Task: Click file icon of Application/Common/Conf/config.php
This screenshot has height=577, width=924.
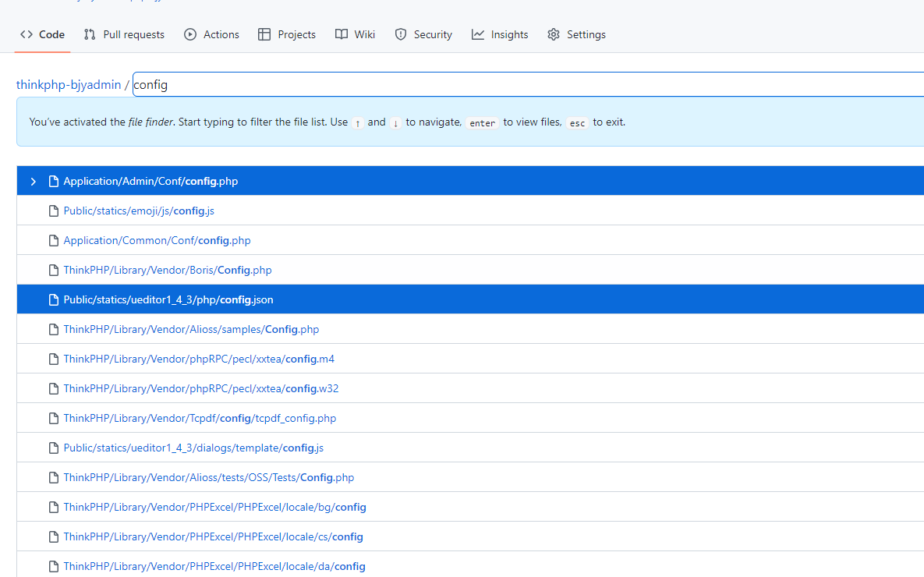Action: coord(54,240)
